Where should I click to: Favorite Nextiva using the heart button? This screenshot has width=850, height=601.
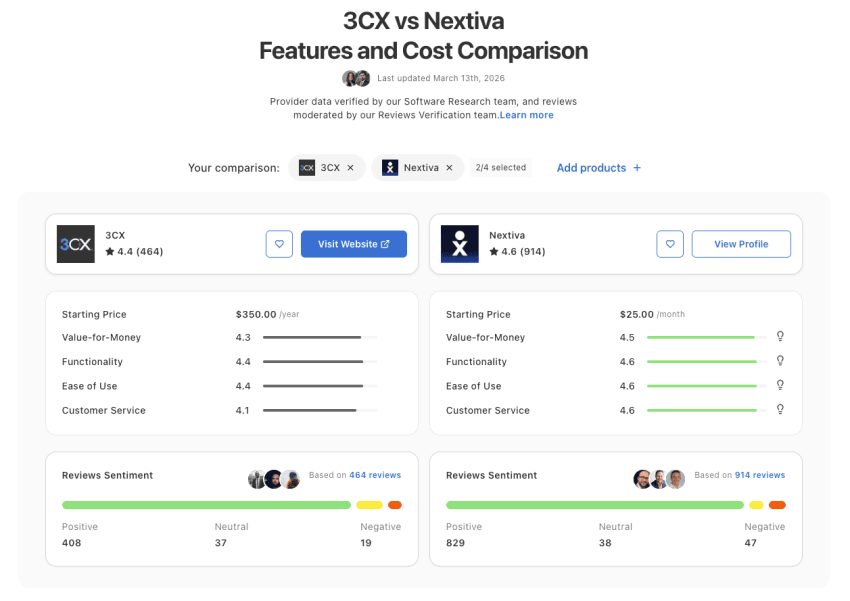pos(670,243)
